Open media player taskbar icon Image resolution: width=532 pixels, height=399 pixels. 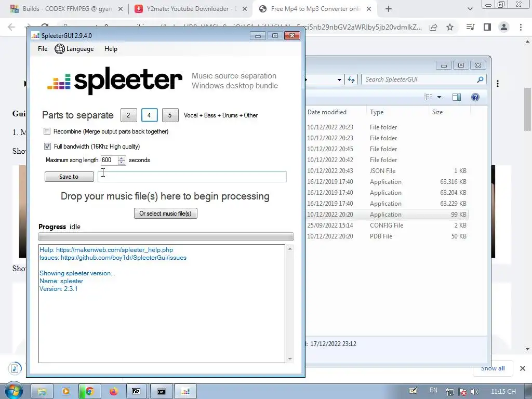coord(66,392)
